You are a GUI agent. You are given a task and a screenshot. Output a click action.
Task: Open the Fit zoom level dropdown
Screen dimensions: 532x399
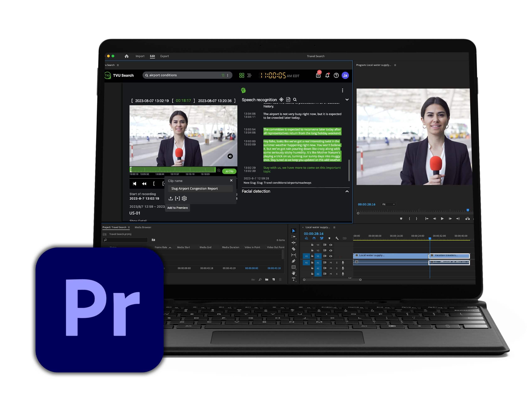[x=388, y=204]
